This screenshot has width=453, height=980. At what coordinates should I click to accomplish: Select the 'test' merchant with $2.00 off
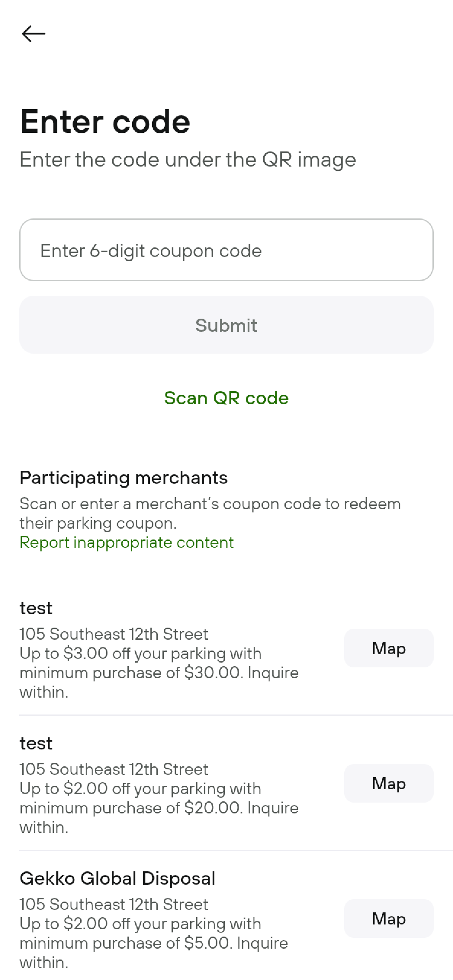36,743
